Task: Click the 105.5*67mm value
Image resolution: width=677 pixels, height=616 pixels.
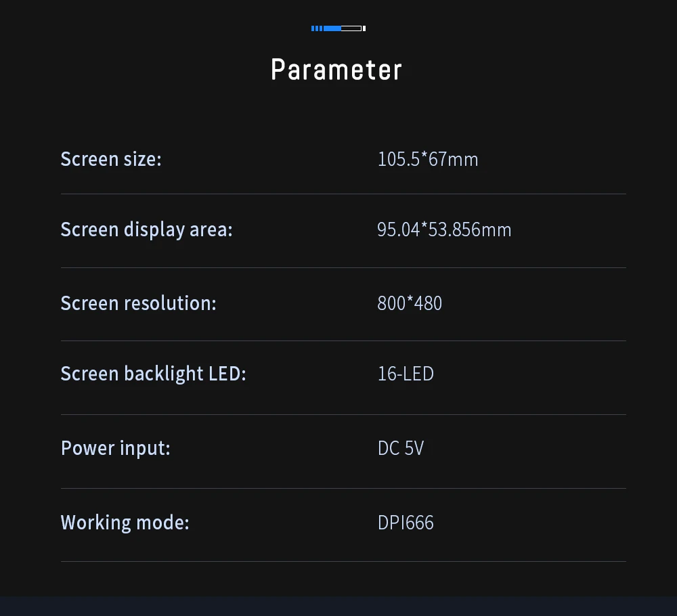Action: (x=428, y=159)
